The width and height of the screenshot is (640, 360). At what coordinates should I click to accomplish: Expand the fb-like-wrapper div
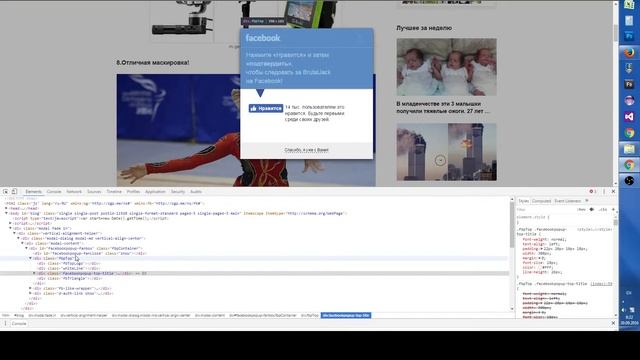click(x=30, y=288)
